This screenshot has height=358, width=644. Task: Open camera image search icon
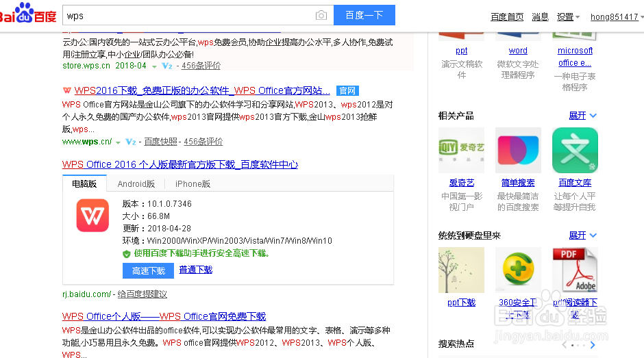pyautogui.click(x=321, y=16)
